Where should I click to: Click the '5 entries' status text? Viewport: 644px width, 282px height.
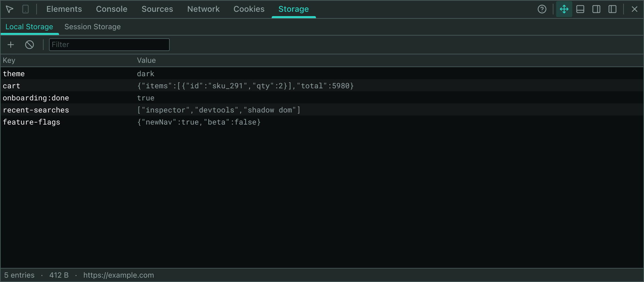19,275
